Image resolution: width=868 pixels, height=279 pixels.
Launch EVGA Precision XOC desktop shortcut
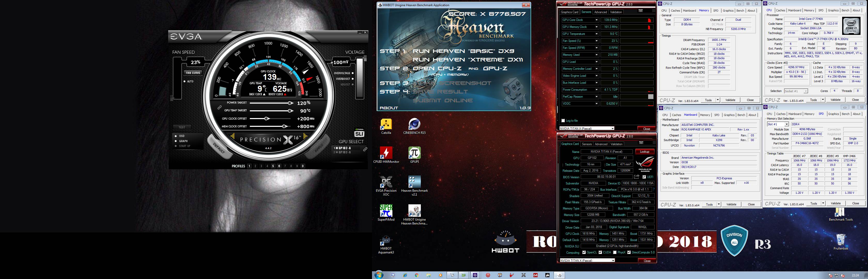[x=386, y=186]
